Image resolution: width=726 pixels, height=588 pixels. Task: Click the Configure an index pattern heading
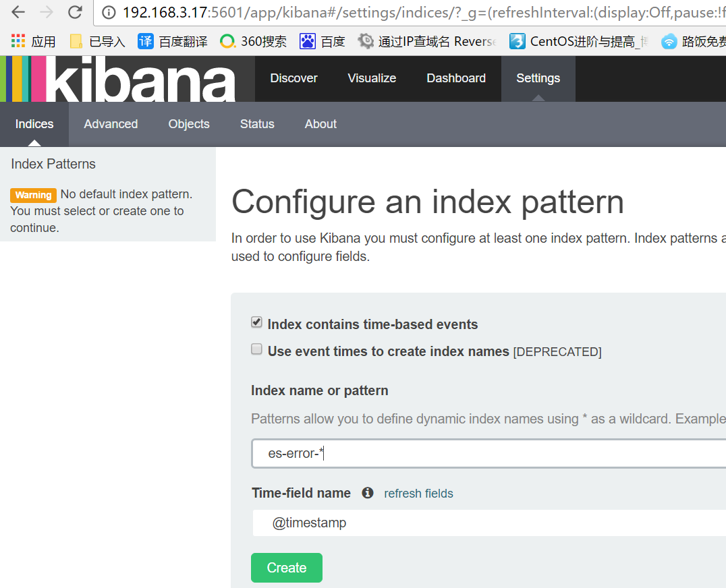(x=428, y=202)
